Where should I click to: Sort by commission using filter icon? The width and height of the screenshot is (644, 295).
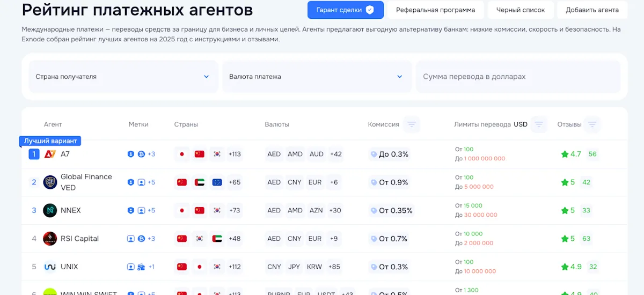click(x=412, y=124)
